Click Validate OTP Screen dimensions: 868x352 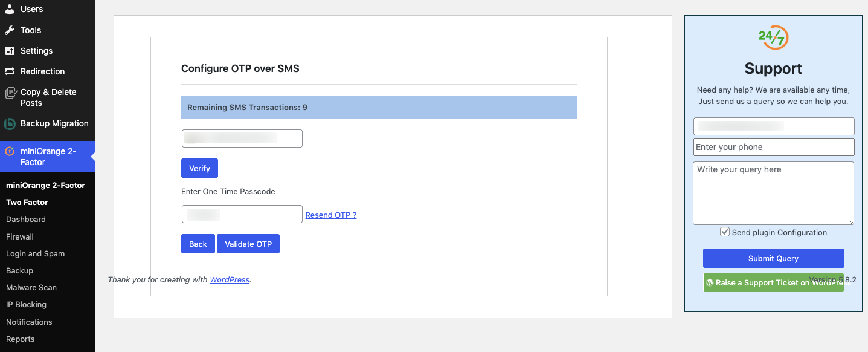pos(248,243)
